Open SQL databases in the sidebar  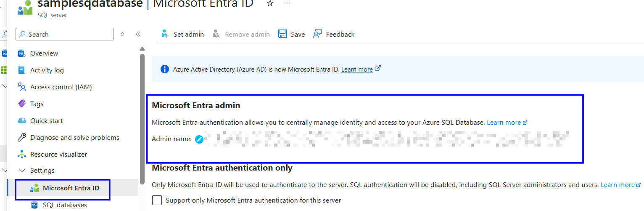click(65, 205)
